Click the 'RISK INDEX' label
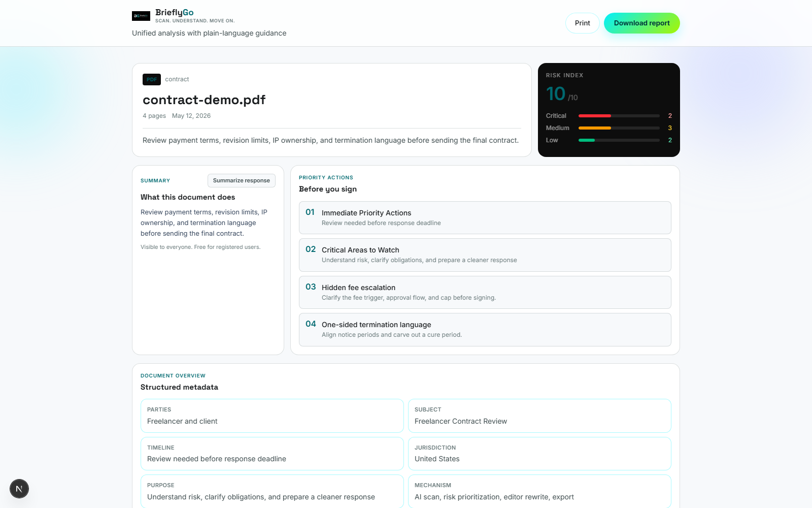This screenshot has width=812, height=508. (564, 75)
